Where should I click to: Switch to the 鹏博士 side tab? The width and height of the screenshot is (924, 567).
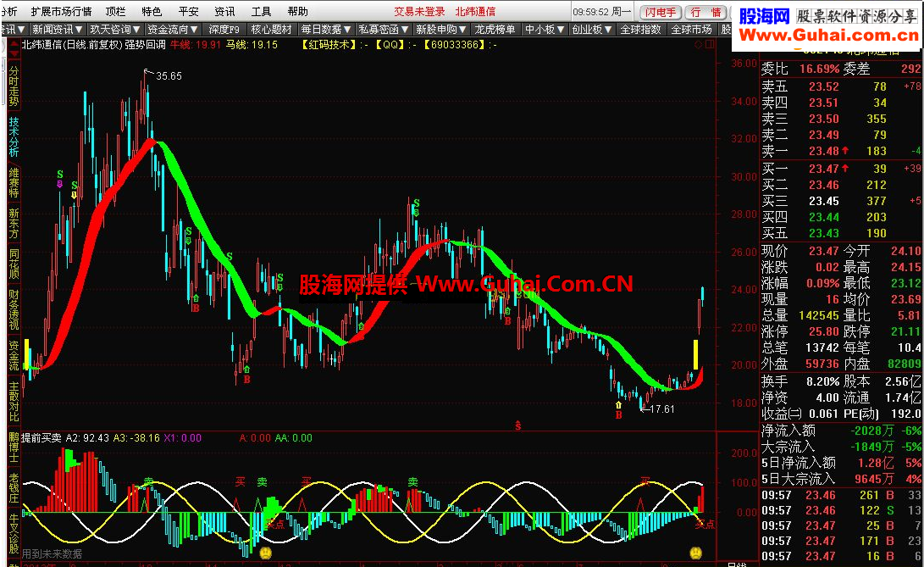click(14, 447)
